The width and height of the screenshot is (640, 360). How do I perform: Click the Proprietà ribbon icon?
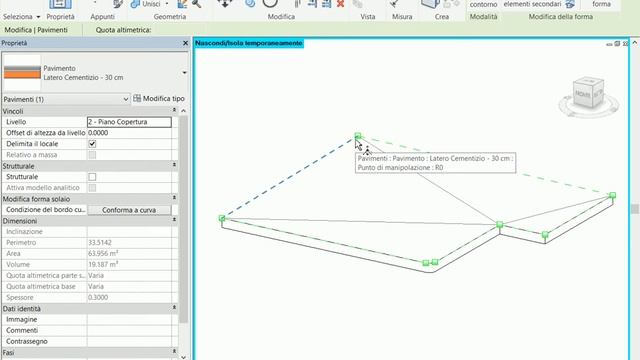point(60,4)
